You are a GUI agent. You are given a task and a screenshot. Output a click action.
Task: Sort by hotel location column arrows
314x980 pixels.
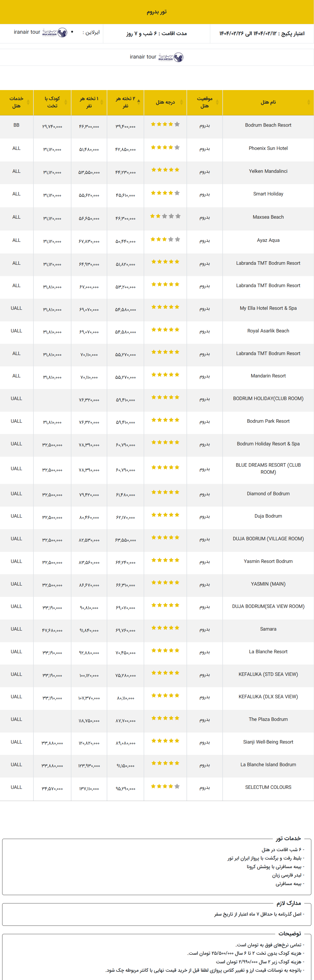click(217, 102)
